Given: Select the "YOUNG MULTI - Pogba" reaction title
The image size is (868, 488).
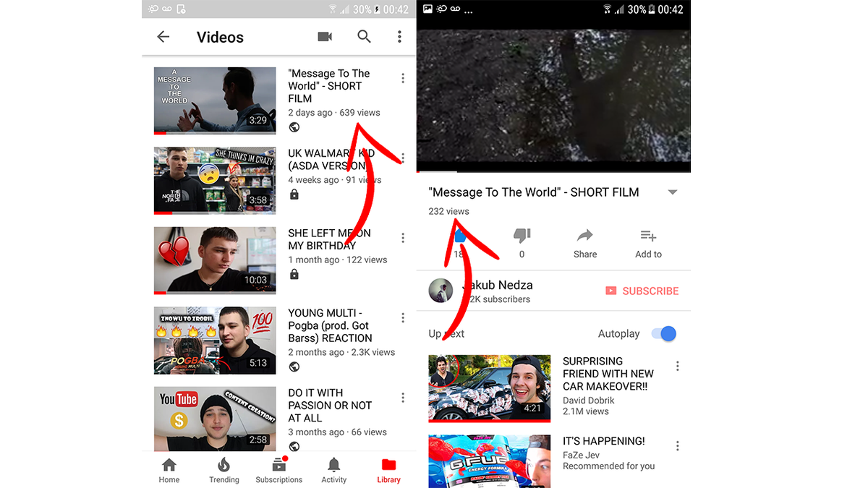Looking at the screenshot, I should (x=330, y=325).
